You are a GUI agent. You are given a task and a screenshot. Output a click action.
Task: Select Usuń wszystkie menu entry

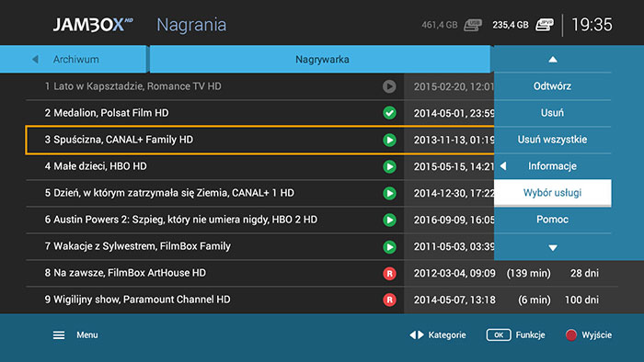coord(552,140)
